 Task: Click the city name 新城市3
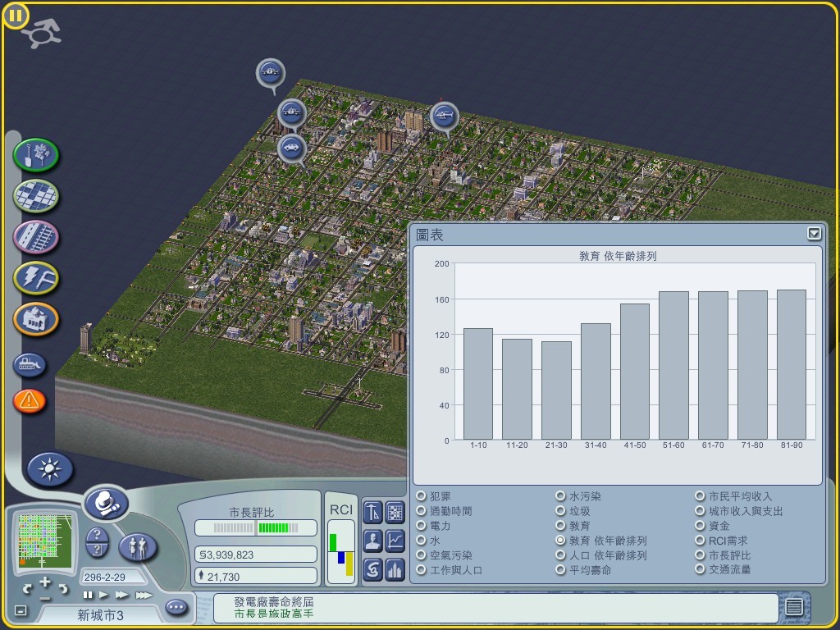click(100, 615)
